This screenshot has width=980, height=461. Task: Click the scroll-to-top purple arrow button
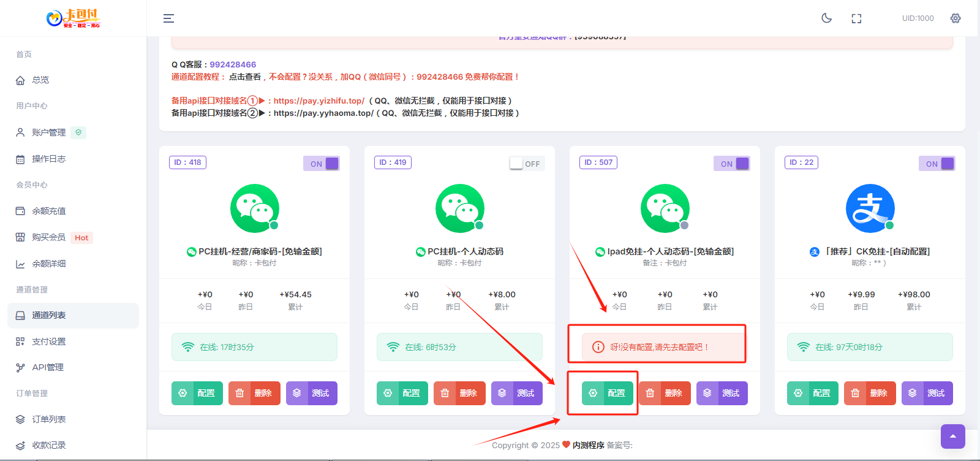[x=953, y=436]
